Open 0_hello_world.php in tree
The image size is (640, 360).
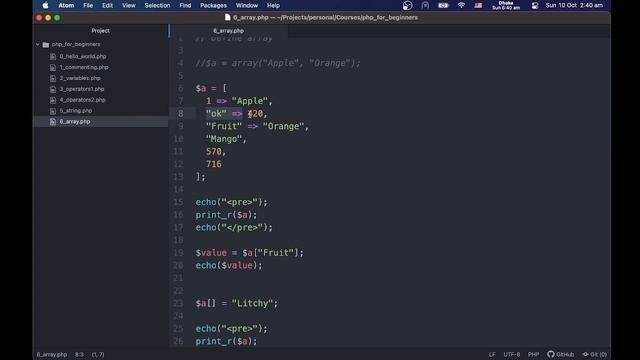click(83, 56)
